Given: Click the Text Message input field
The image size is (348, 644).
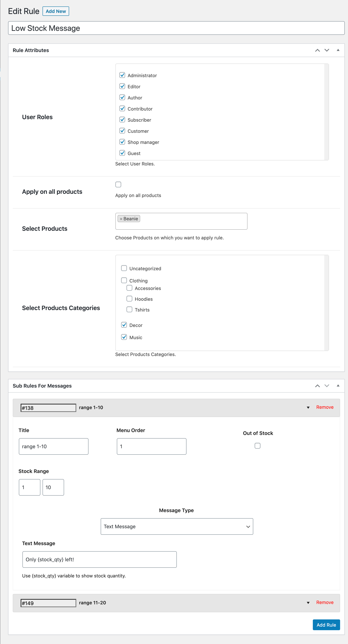Looking at the screenshot, I should coord(99,559).
